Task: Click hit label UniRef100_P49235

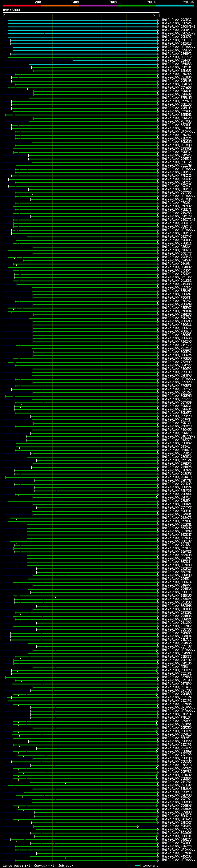Action: click(177, 856)
